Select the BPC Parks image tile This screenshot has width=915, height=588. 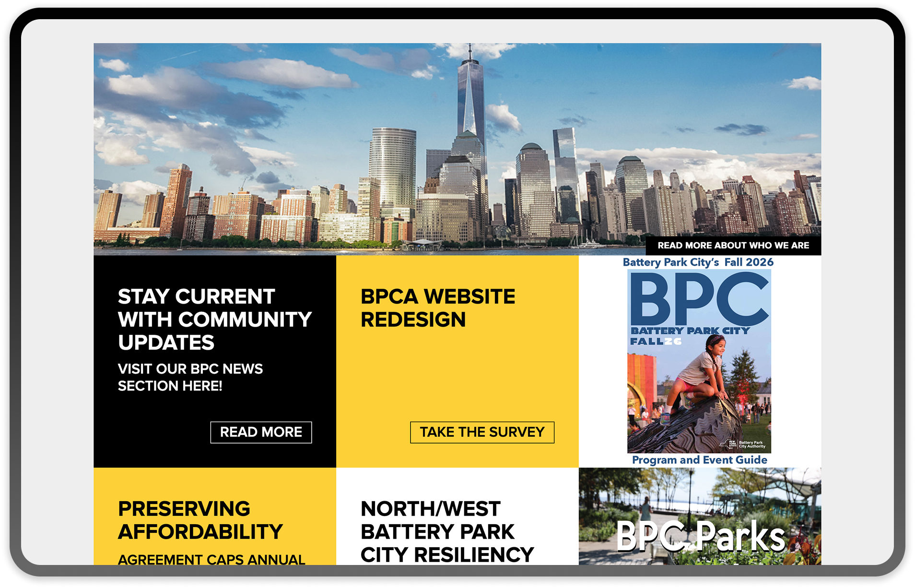tap(700, 516)
